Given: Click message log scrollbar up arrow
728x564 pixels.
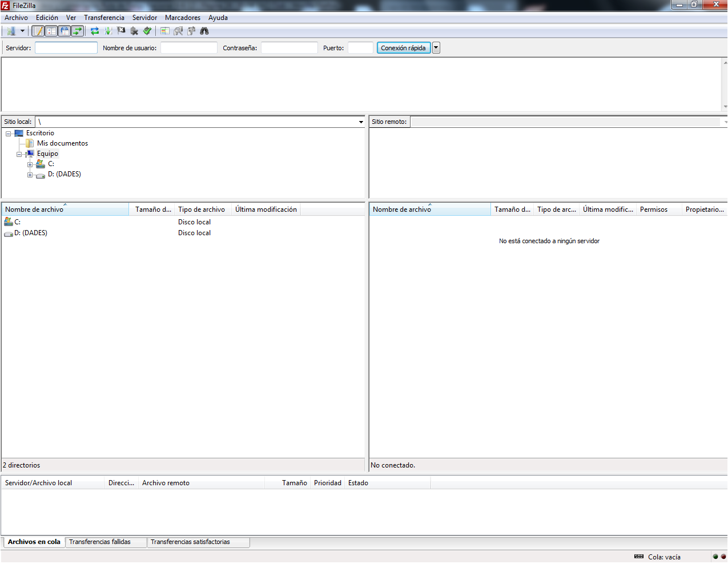Looking at the screenshot, I should (x=725, y=62).
